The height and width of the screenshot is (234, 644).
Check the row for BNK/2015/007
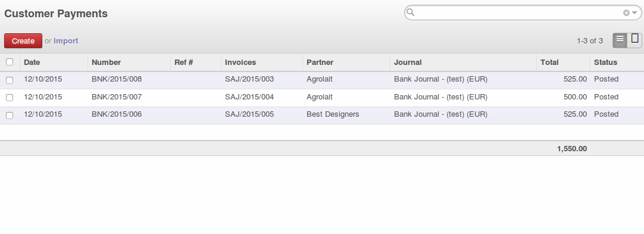(10, 98)
